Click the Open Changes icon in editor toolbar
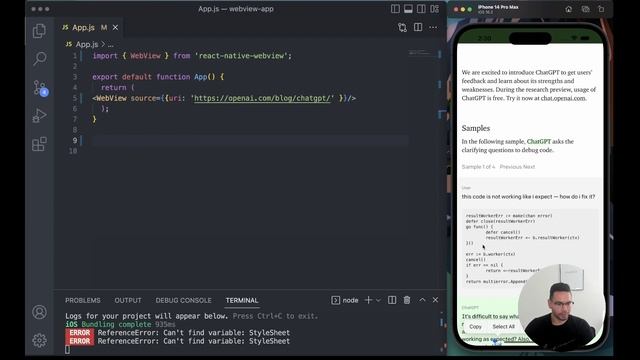The width and height of the screenshot is (640, 360). point(402,27)
